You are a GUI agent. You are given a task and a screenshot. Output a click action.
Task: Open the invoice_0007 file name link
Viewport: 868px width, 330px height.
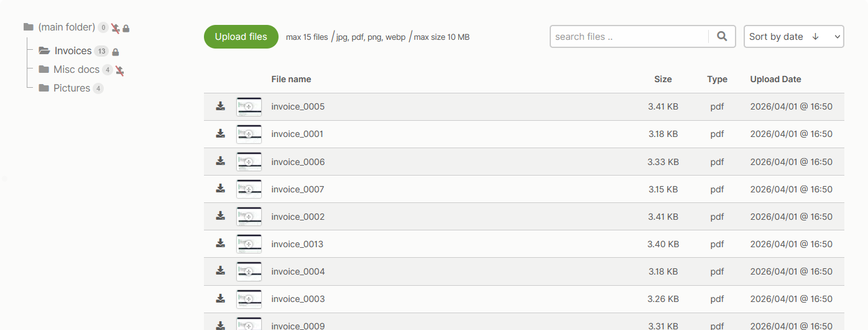(x=298, y=189)
